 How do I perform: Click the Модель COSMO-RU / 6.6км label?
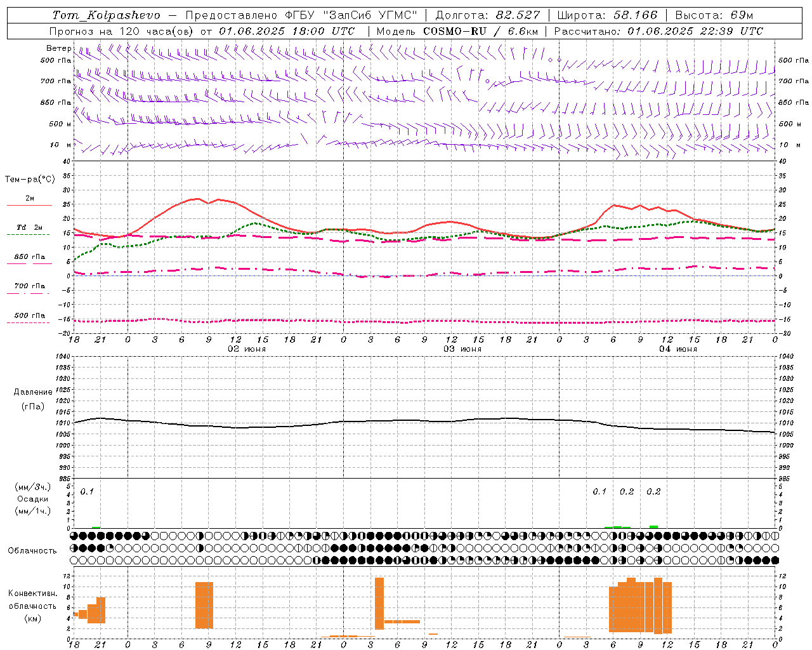coord(457,31)
